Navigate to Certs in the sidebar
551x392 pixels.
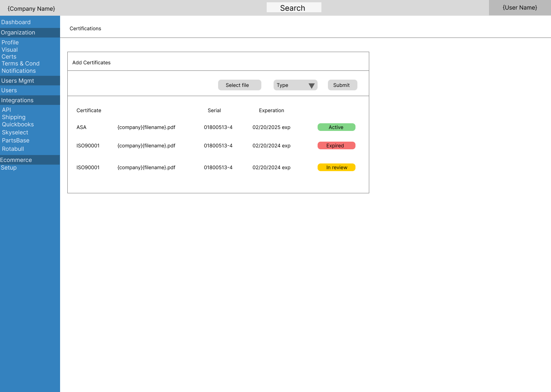pos(9,57)
